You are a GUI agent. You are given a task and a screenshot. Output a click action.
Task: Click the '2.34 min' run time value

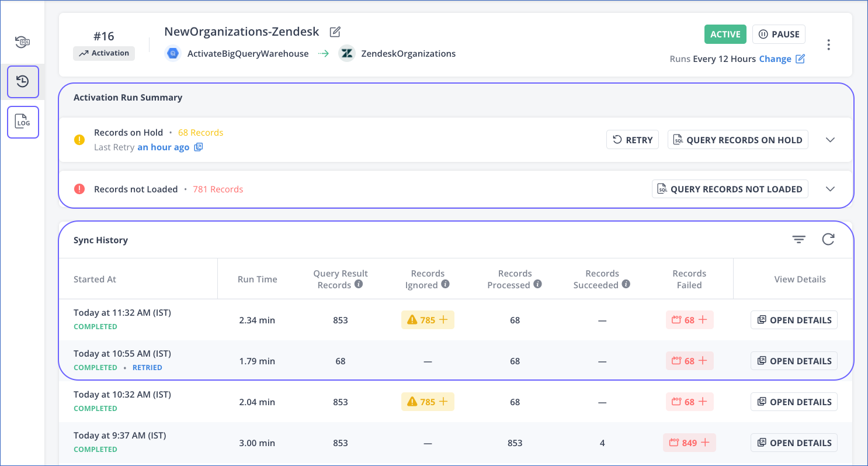(x=257, y=320)
